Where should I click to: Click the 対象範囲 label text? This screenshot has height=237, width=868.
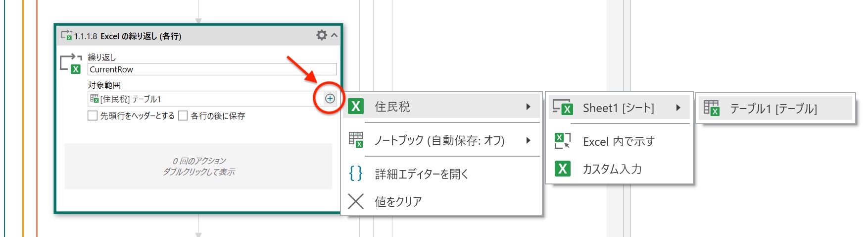[x=104, y=85]
